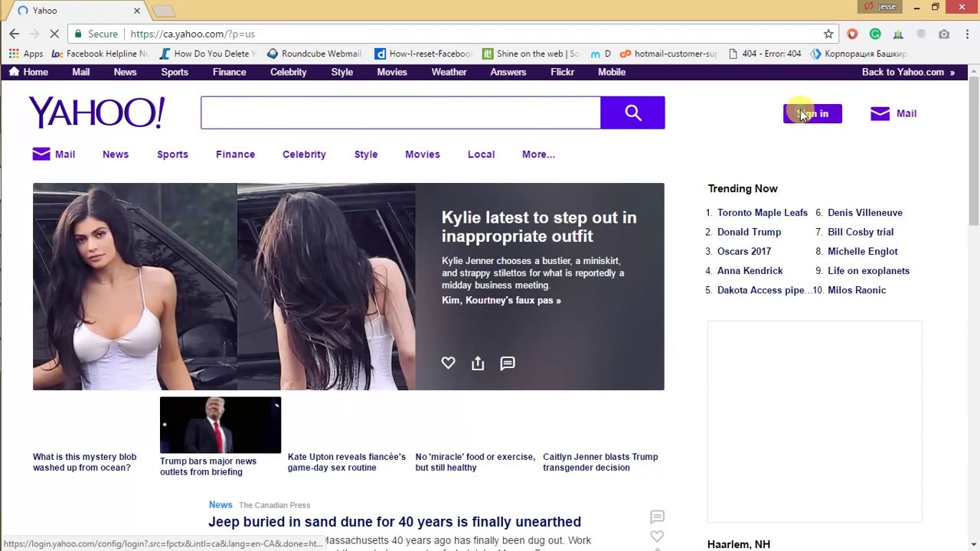Screen dimensions: 980x551
Task: Open trending topic Oscars 2017
Action: click(744, 251)
